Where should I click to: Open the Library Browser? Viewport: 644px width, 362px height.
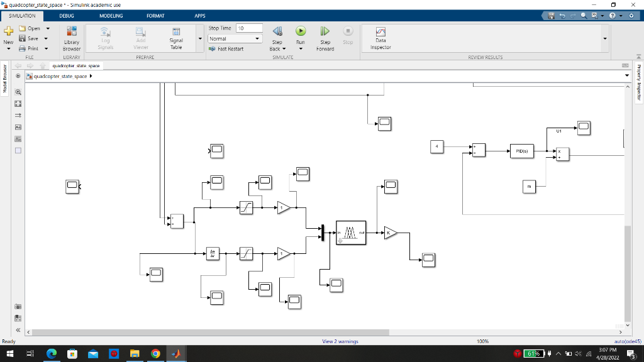[x=70, y=36]
